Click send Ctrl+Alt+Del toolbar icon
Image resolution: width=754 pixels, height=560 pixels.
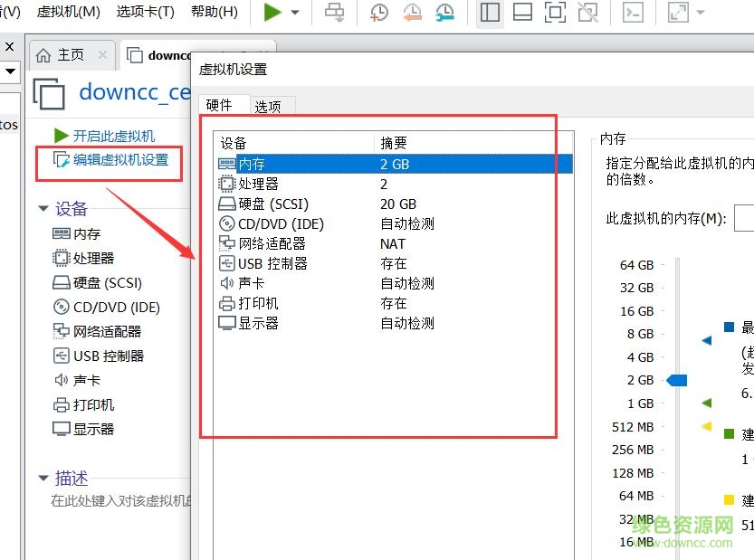point(335,13)
